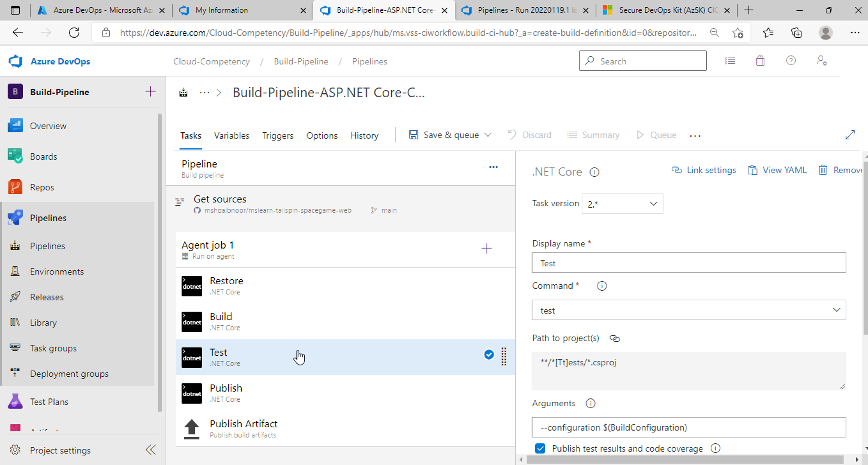Open the toolbar more actions ellipsis
Image resolution: width=868 pixels, height=465 pixels.
coord(695,136)
